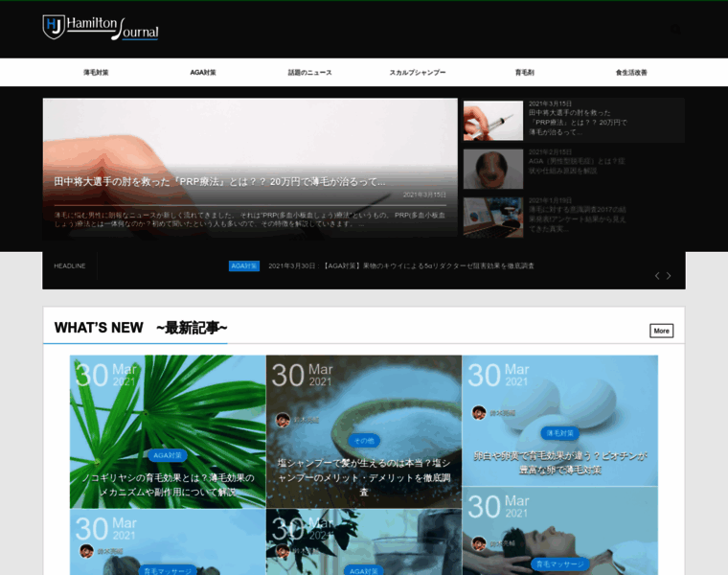Open the 卵白や卵黄で育毛効果が違う article title
The width and height of the screenshot is (728, 575).
[x=560, y=463]
